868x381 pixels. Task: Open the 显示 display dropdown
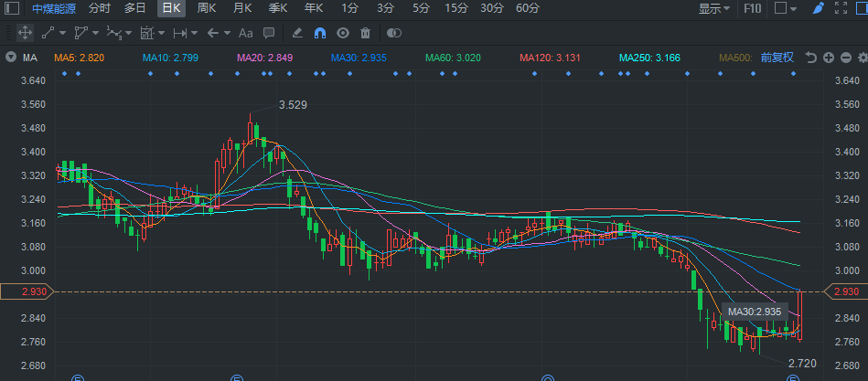pyautogui.click(x=713, y=8)
